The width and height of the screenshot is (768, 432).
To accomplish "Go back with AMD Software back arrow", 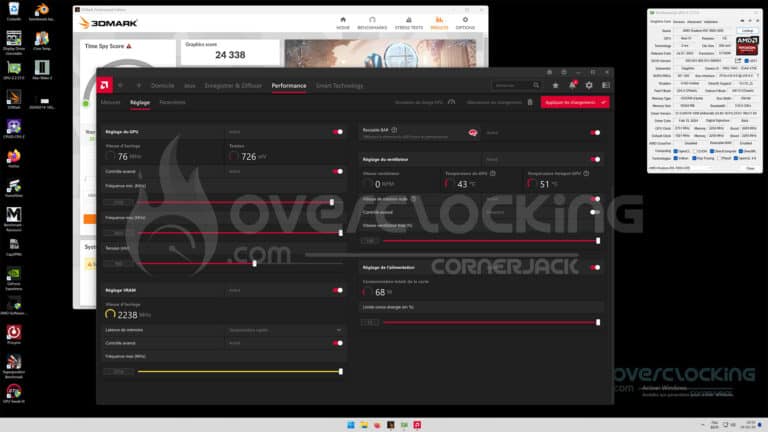I will (x=120, y=85).
